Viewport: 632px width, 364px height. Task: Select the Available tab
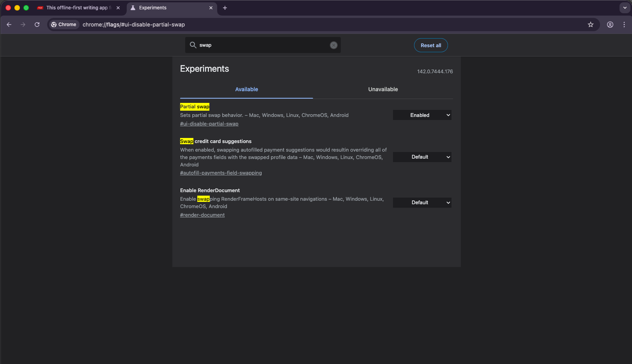click(x=246, y=89)
